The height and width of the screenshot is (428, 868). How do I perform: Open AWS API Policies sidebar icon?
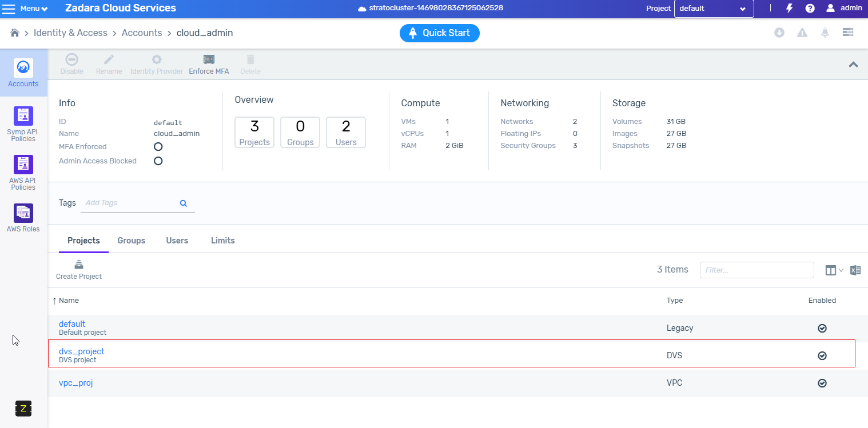coord(23,165)
